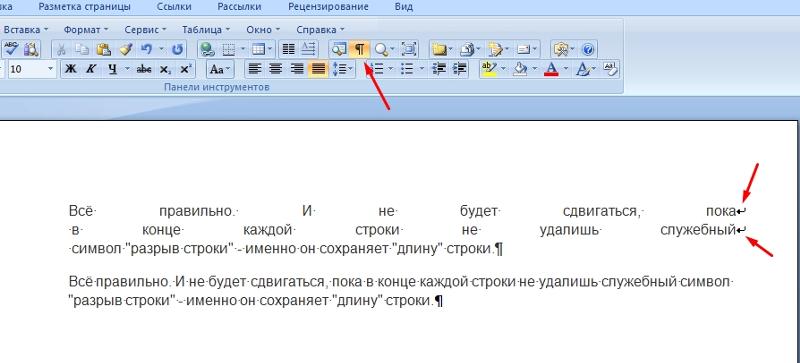Toggle bold (Ж) formatting
The width and height of the screenshot is (800, 363).
71,69
